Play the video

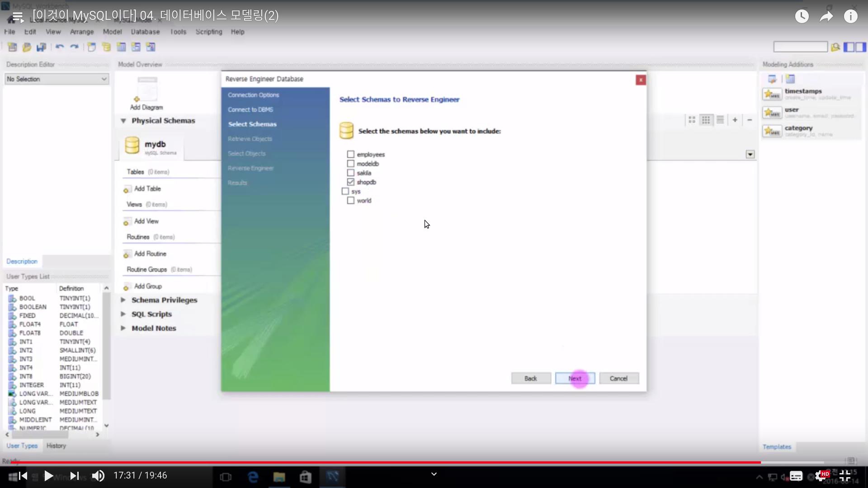click(48, 476)
